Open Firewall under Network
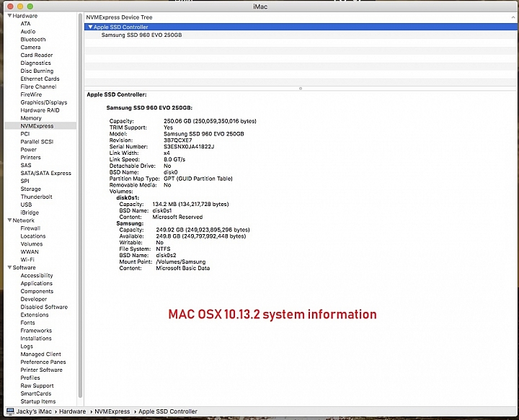 (30, 228)
